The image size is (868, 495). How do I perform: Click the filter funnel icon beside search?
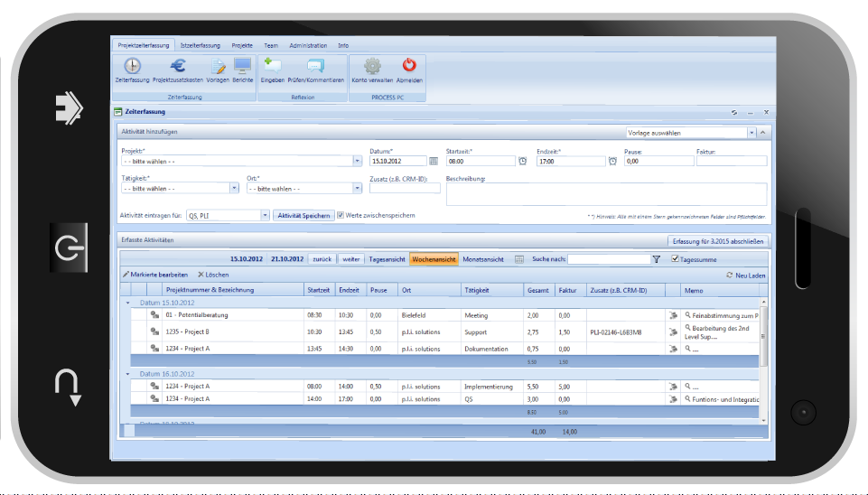[657, 259]
